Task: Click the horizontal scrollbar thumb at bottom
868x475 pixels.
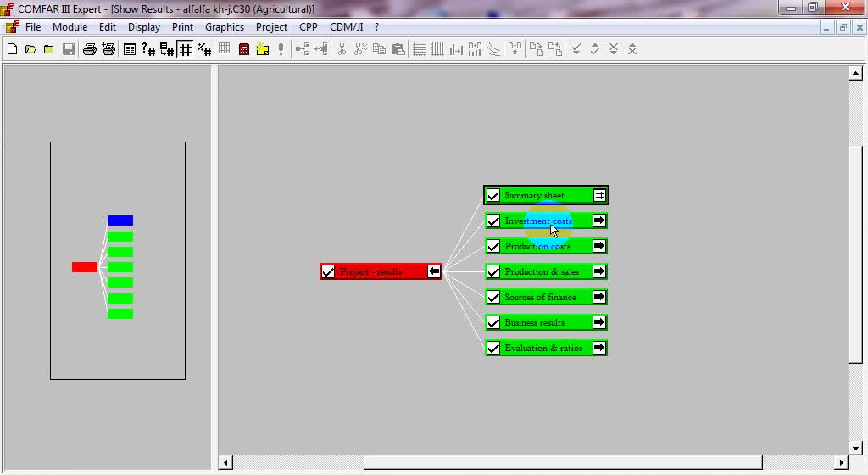Action: point(563,463)
